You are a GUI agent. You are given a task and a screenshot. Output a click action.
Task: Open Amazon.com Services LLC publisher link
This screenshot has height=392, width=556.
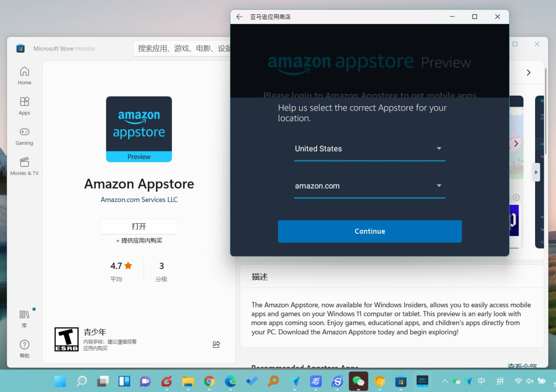click(x=139, y=200)
